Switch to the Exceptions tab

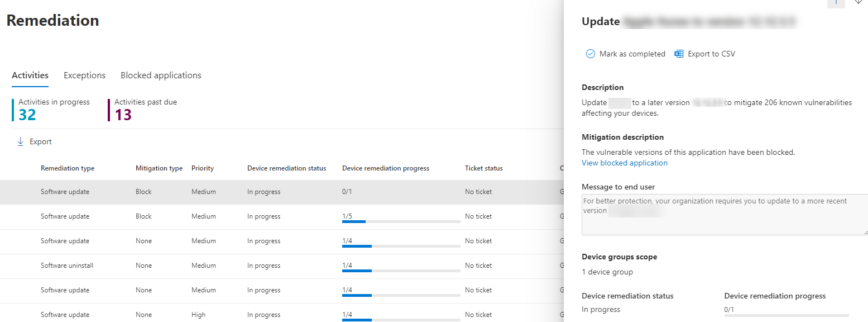click(84, 75)
